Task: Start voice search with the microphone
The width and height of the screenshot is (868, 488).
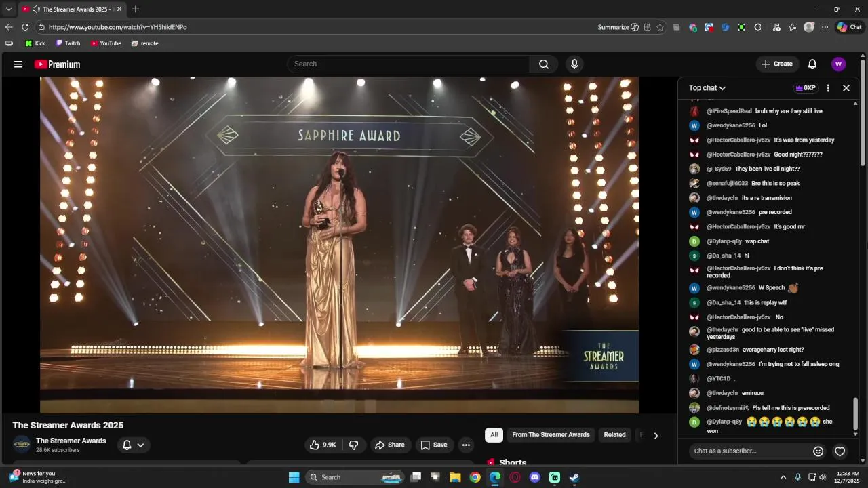Action: tap(574, 64)
